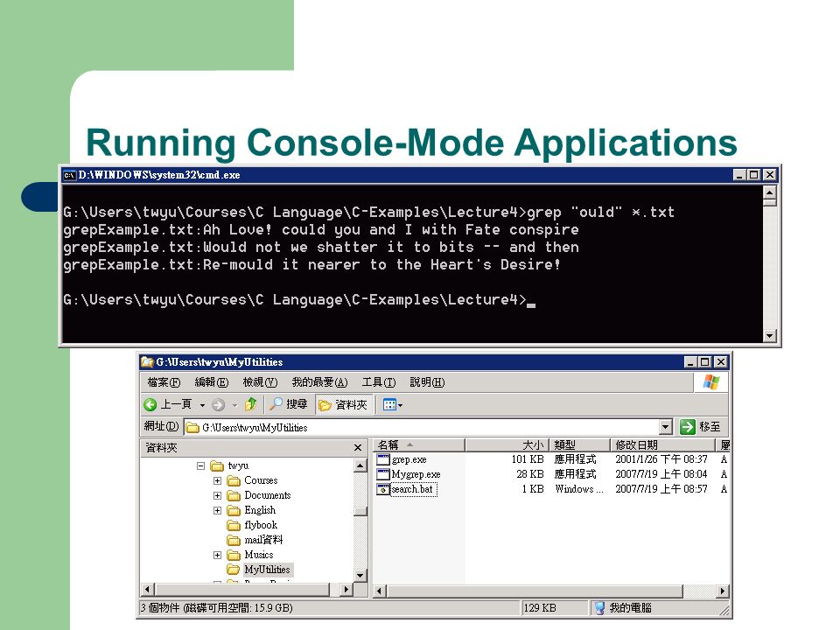The width and height of the screenshot is (840, 630).
Task: Open the Help (說明) menu
Action: 427,382
